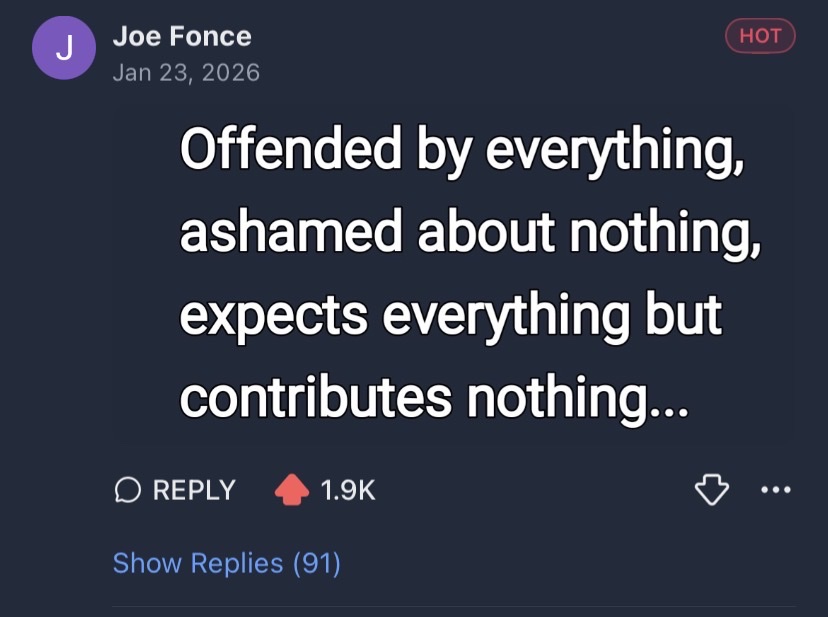Viewport: 828px width, 617px height.
Task: Upvote the comment with the red arrow
Action: pos(291,490)
